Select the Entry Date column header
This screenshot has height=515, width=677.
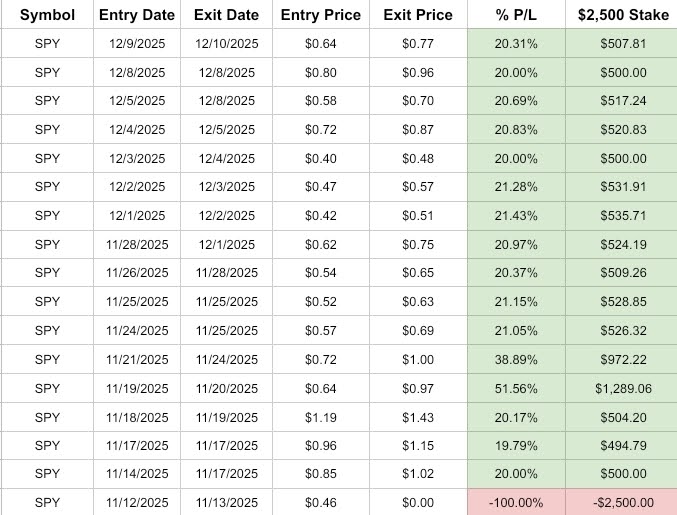pyautogui.click(x=137, y=15)
